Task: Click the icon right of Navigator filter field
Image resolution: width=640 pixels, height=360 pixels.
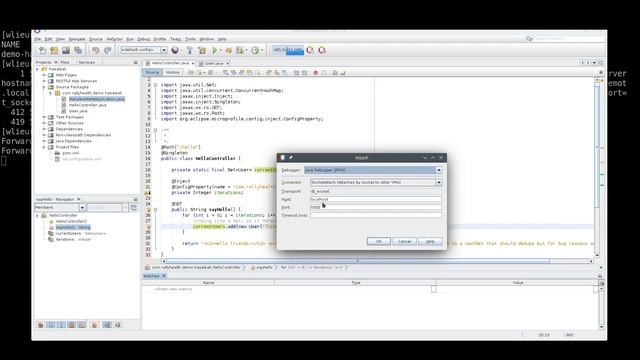Action: pos(133,207)
